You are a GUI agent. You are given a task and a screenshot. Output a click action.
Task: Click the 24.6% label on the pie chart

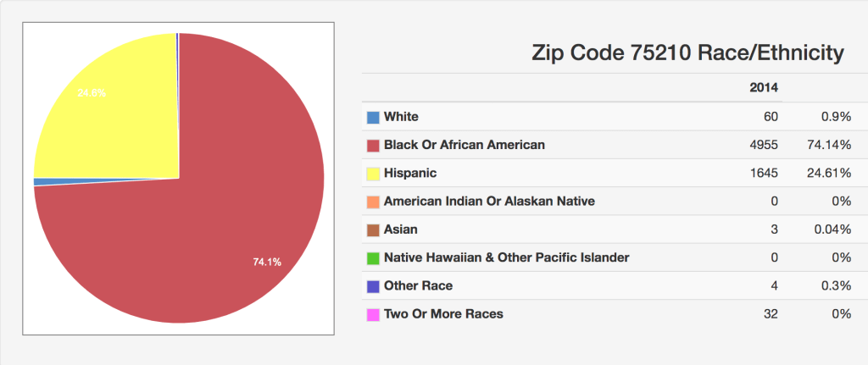click(92, 93)
